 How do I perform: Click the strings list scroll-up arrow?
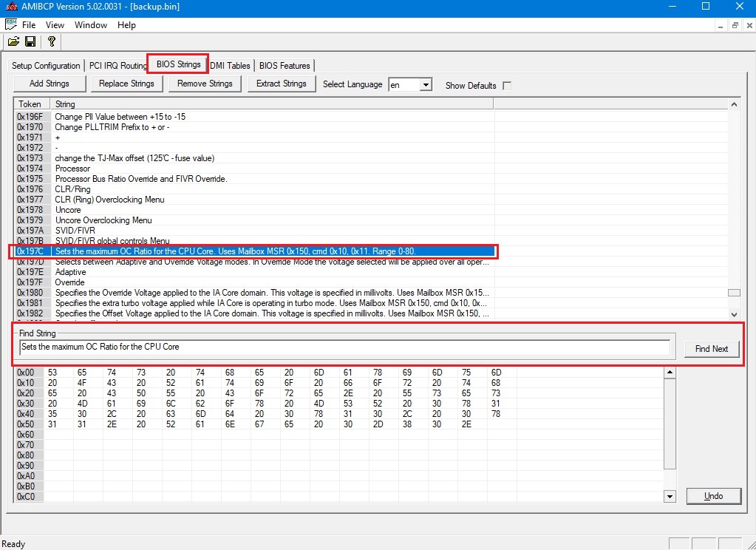coord(734,104)
